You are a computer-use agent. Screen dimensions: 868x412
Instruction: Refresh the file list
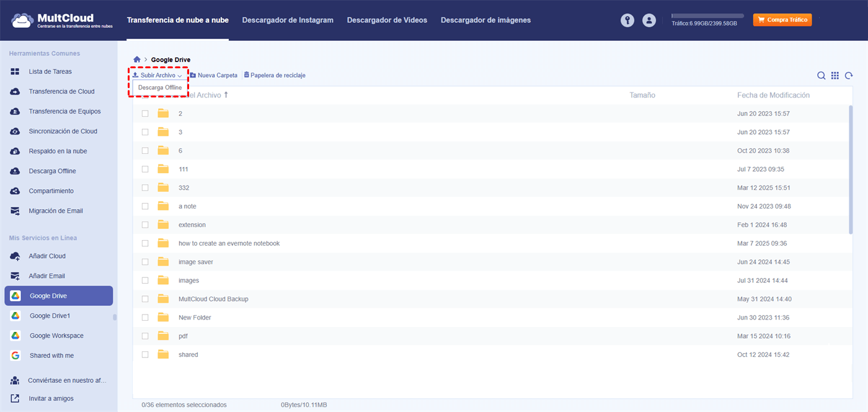point(849,76)
